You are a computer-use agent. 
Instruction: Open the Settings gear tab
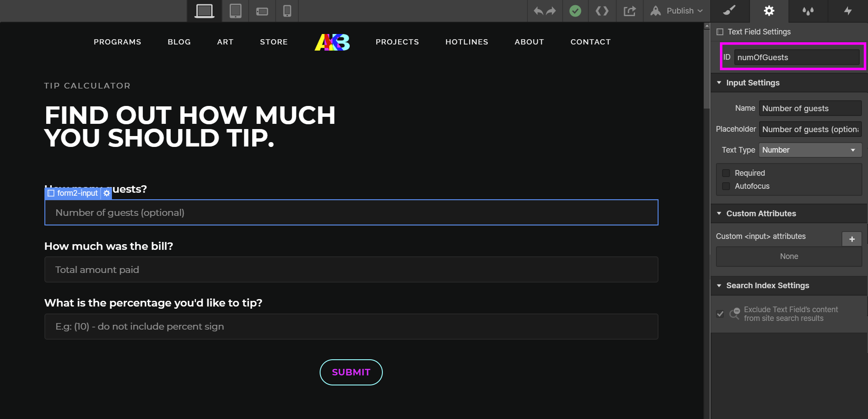point(769,11)
